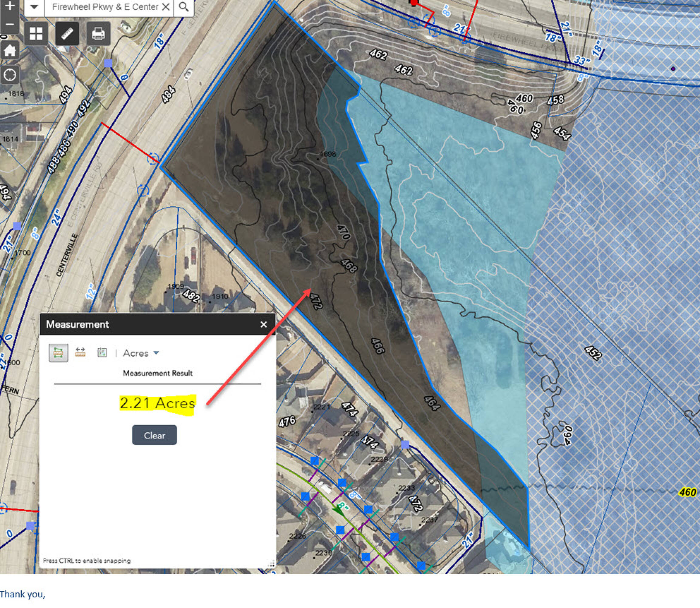Open the Acres unit dropdown
This screenshot has height=608, width=700.
click(136, 353)
